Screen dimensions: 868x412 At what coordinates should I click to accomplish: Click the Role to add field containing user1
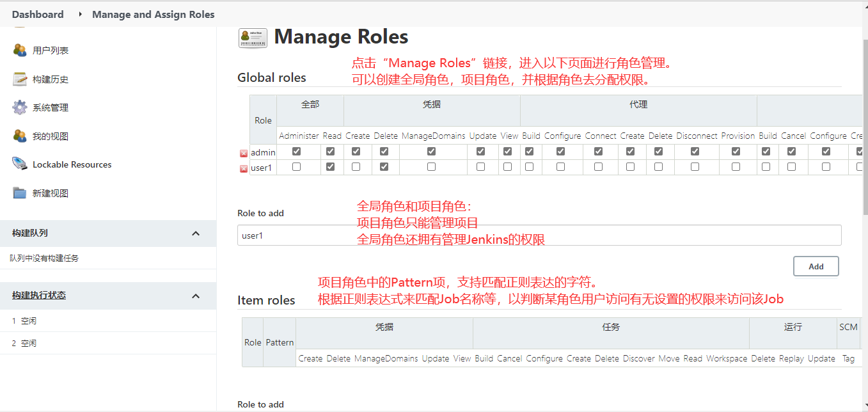coord(539,235)
